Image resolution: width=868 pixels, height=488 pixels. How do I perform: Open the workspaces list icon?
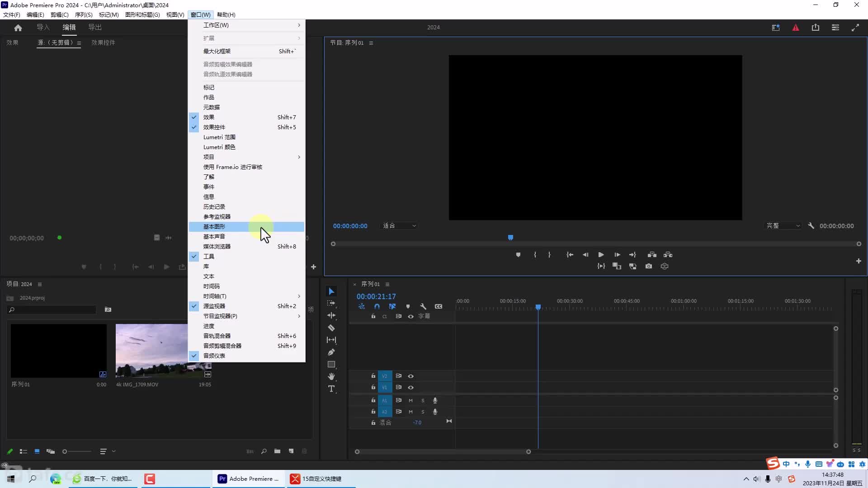point(835,28)
